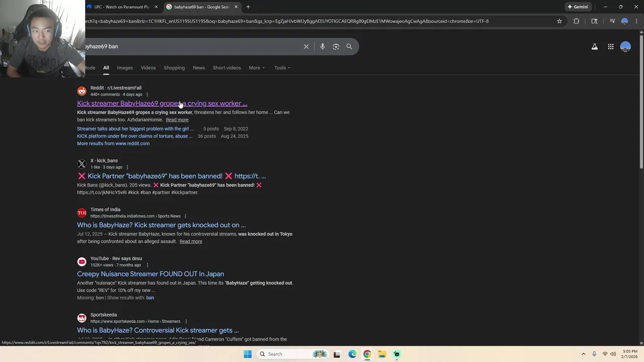Click Read more on Reddit result snippet

click(177, 120)
